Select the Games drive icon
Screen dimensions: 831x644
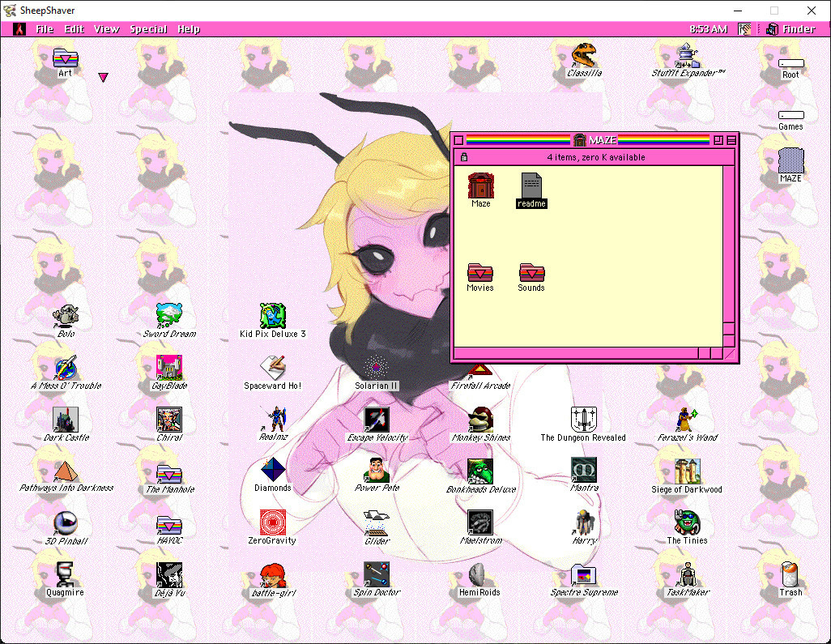[x=791, y=115]
